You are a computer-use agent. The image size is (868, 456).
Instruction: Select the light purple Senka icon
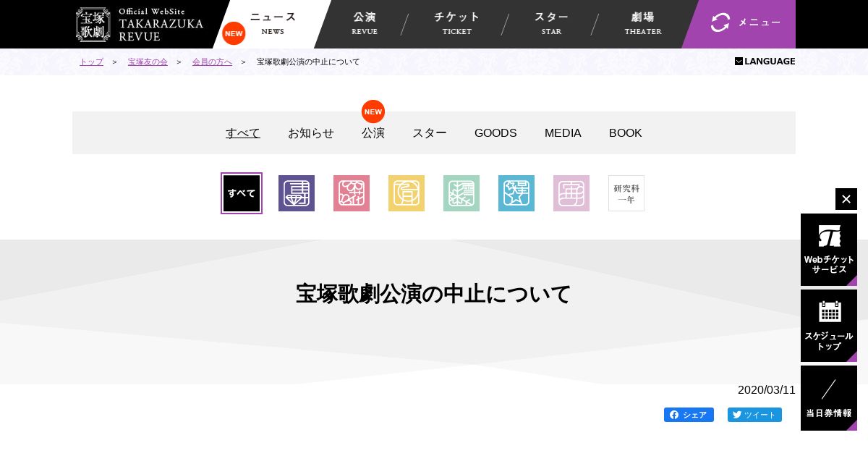tap(571, 193)
